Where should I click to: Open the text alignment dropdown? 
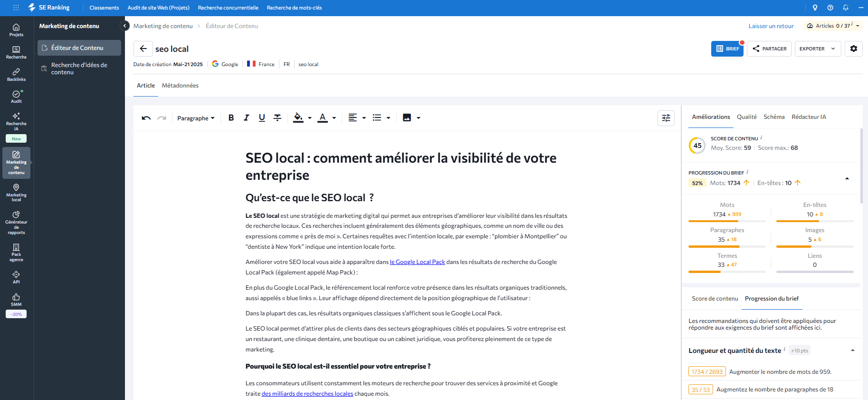pos(356,117)
